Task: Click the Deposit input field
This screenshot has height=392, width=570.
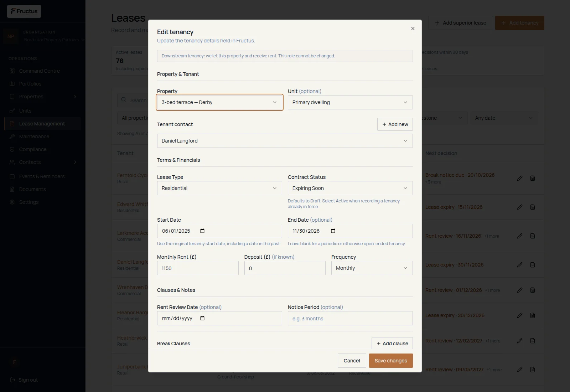Action: 285,268
